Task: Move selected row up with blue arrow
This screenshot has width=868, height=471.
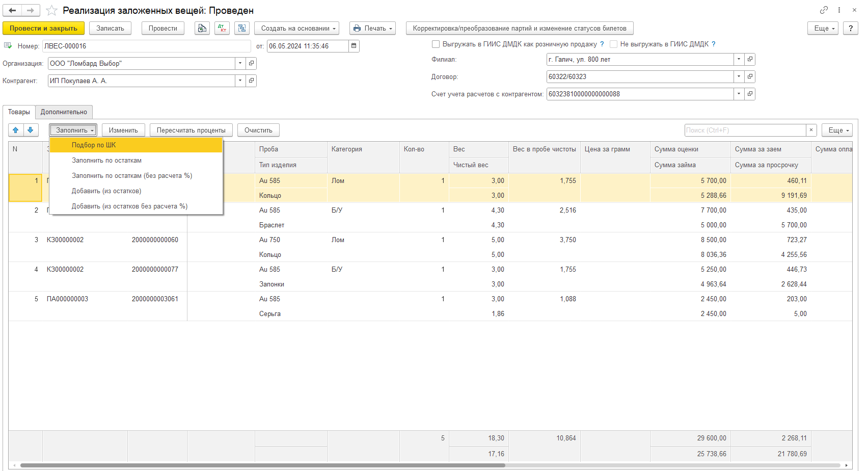Action: point(16,130)
